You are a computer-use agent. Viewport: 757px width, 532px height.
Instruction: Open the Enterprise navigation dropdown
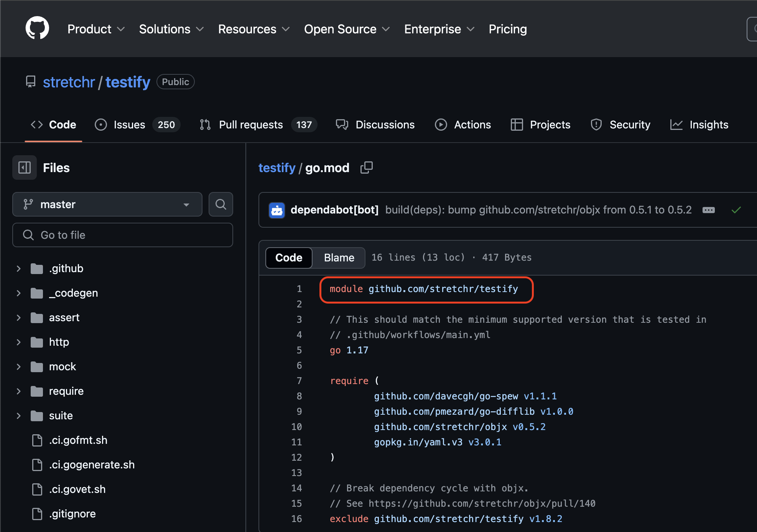(439, 29)
